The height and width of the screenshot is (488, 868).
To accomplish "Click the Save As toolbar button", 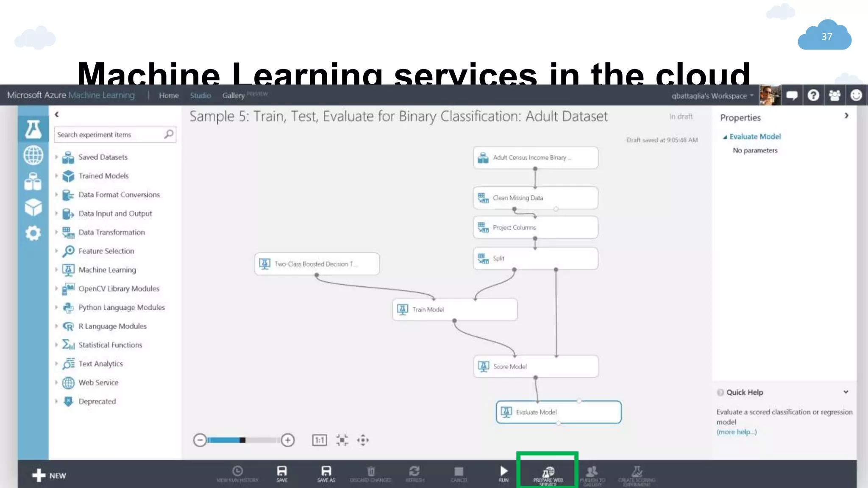I will (326, 474).
